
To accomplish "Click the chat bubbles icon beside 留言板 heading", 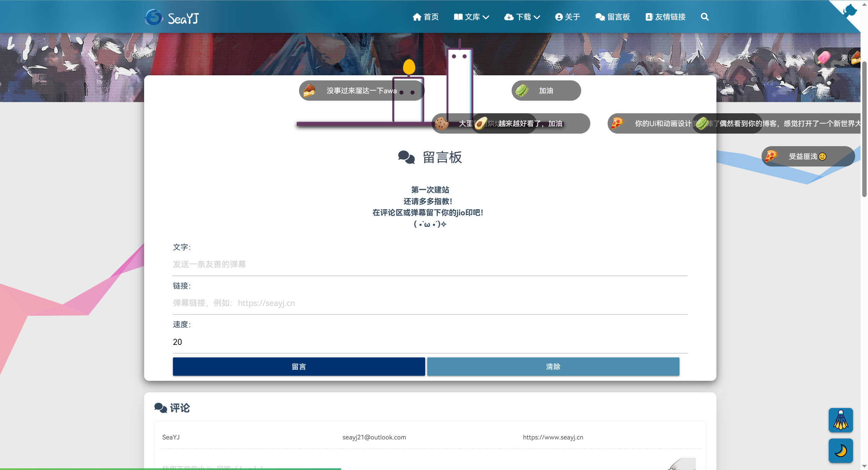I will (x=406, y=157).
